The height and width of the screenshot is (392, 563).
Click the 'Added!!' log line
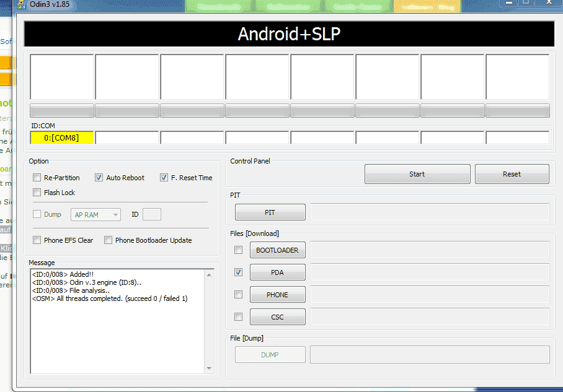tap(63, 274)
